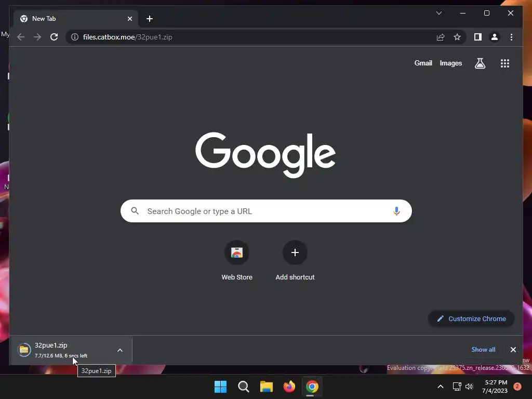Viewport: 532px width, 399px height.
Task: Select the New Tab tab
Action: click(x=76, y=19)
